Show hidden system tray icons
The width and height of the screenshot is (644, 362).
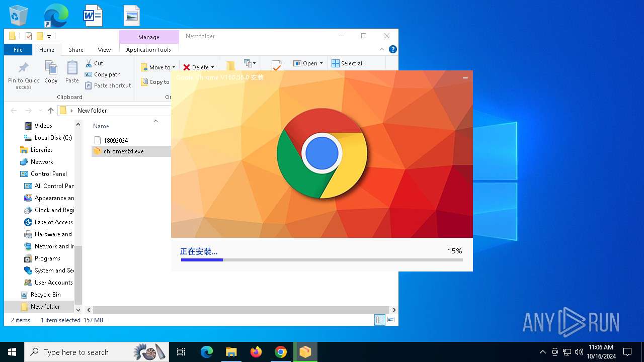tap(542, 352)
